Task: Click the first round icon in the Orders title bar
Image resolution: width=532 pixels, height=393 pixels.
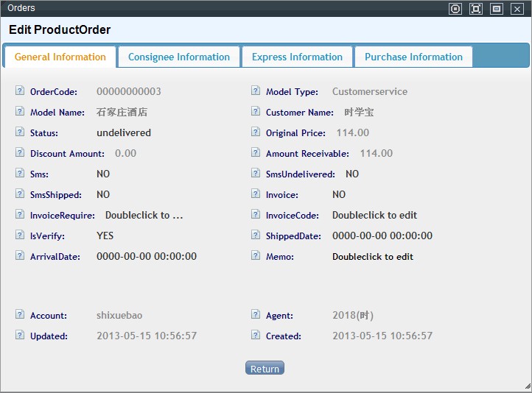Action: coord(455,9)
